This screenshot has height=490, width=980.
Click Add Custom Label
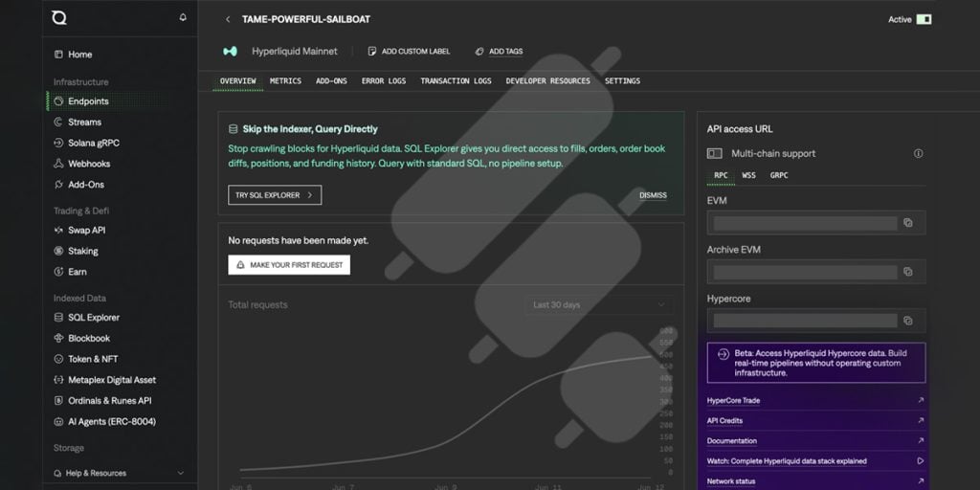(x=409, y=52)
